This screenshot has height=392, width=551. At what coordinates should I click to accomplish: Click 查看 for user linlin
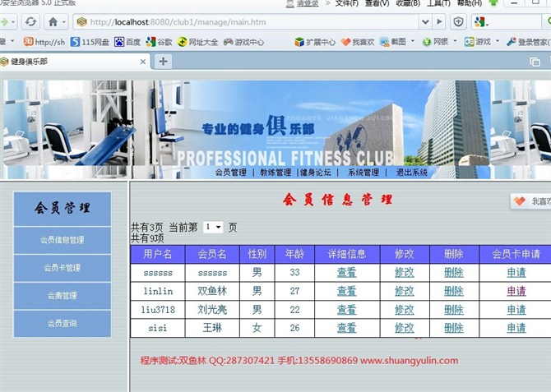(346, 291)
